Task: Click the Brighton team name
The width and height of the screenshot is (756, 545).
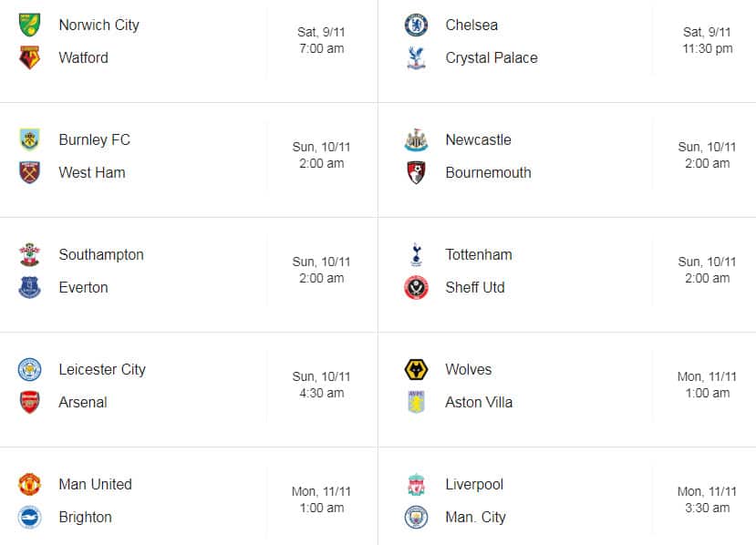Action: point(85,517)
